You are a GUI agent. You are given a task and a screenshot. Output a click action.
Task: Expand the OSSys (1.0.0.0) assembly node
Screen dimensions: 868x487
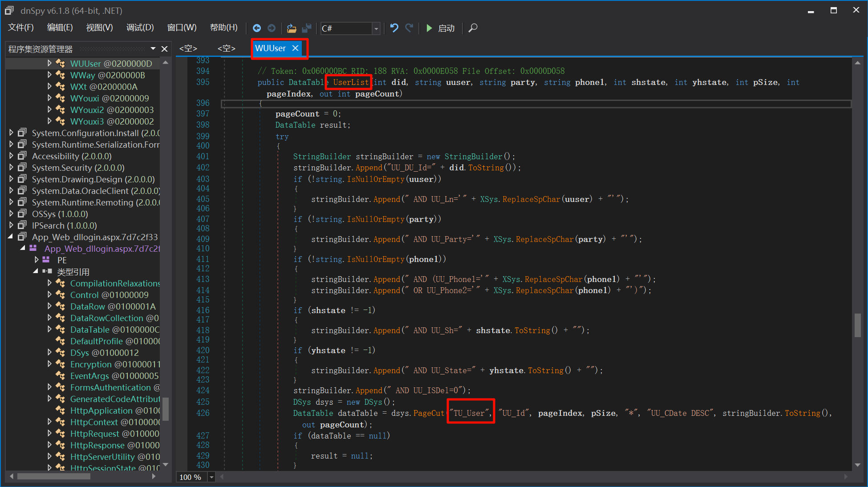(x=12, y=214)
